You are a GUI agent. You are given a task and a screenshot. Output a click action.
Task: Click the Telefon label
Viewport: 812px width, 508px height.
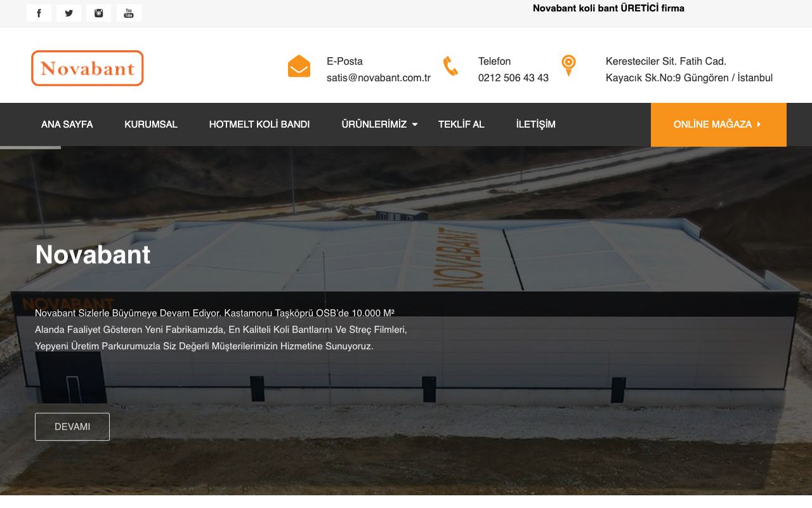pos(494,62)
